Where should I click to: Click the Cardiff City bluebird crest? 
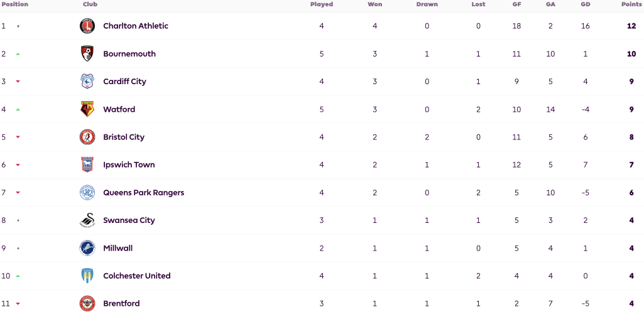(x=87, y=81)
